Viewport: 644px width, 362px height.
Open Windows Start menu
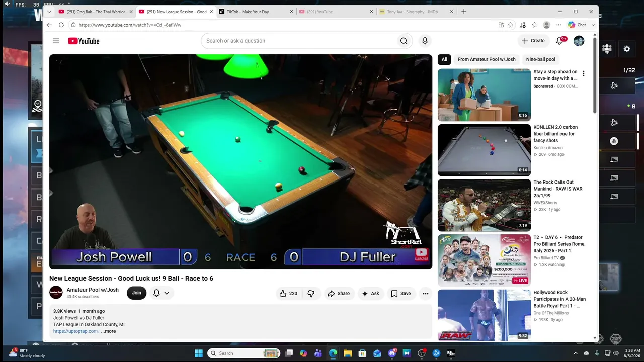198,353
